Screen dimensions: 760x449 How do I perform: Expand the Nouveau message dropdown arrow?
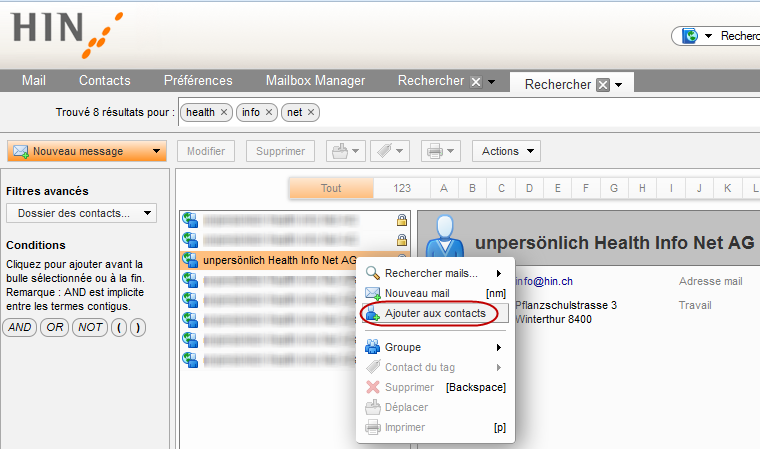[x=156, y=151]
